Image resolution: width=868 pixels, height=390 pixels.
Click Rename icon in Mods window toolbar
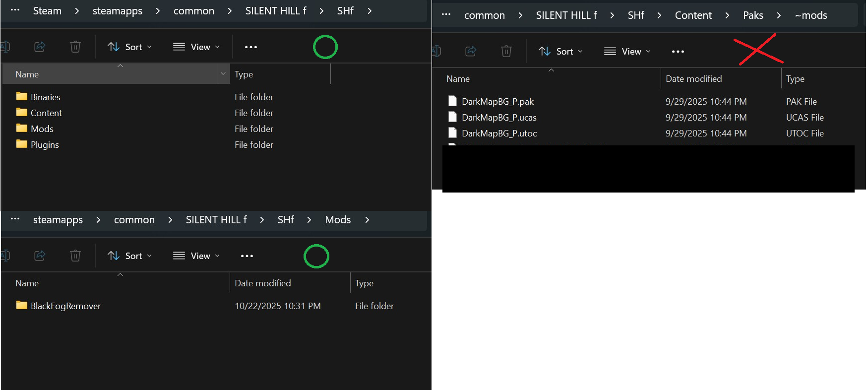5,256
